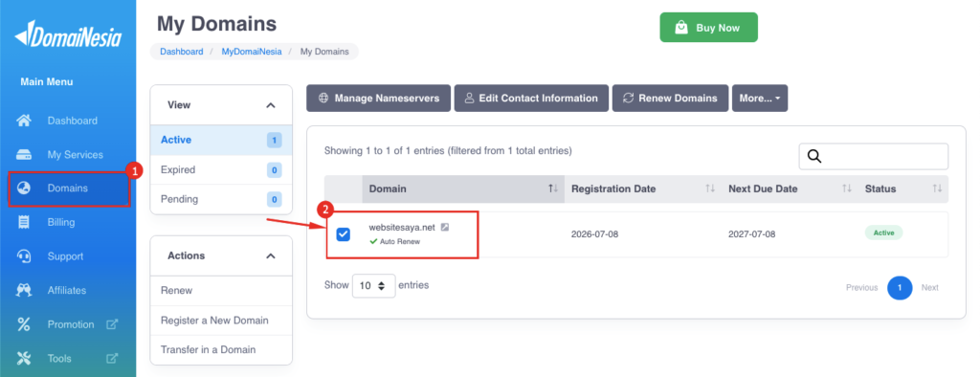980x377 pixels.
Task: Click the search magnifier icon
Action: click(x=813, y=156)
